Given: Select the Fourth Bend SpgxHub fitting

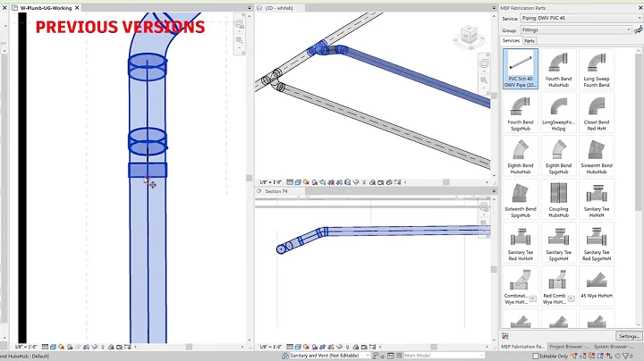Looking at the screenshot, I should [521, 112].
